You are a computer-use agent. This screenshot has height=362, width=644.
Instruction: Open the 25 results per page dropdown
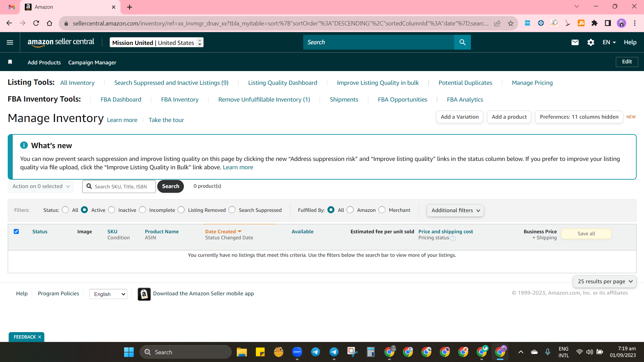[x=604, y=282]
